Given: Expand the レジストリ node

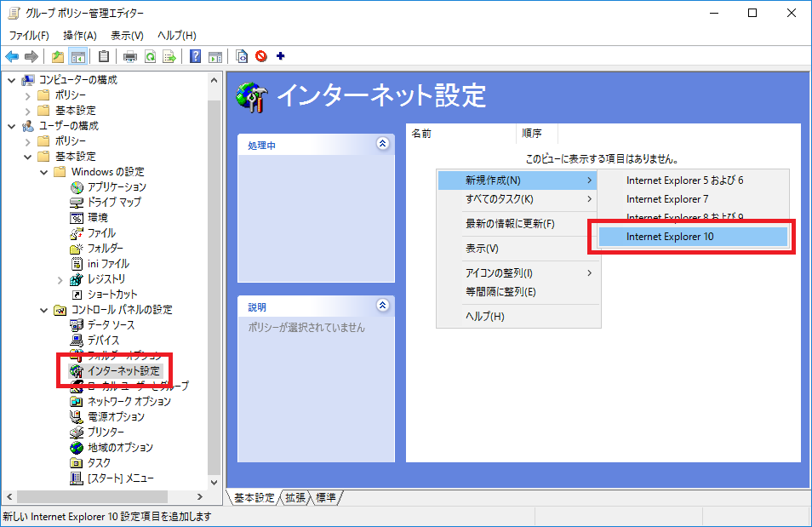Looking at the screenshot, I should click(60, 280).
